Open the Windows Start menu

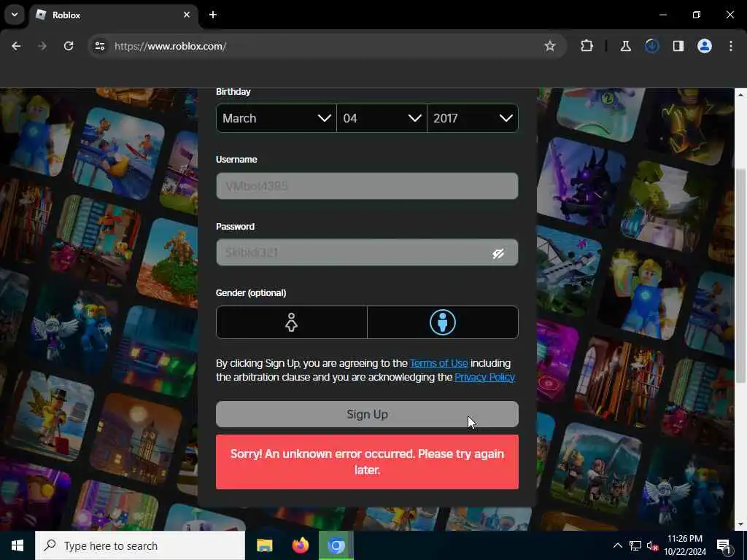point(18,545)
